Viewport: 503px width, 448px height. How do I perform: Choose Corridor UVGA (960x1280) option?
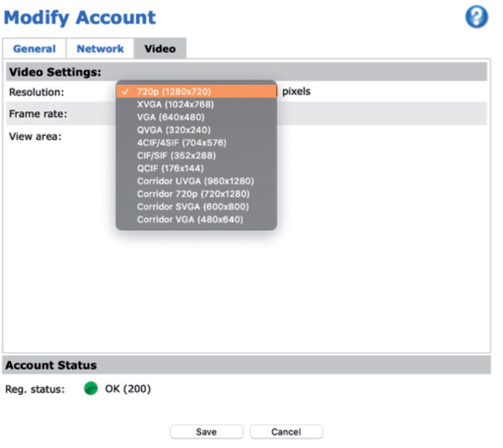pyautogui.click(x=196, y=181)
